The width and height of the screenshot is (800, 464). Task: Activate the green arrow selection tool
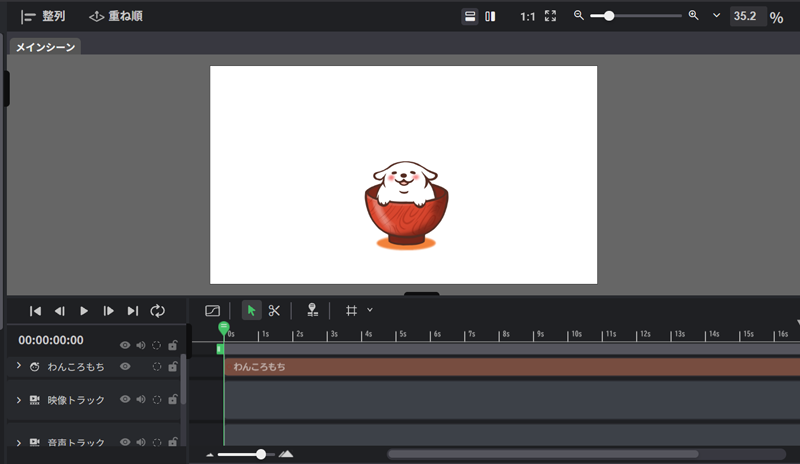(251, 311)
